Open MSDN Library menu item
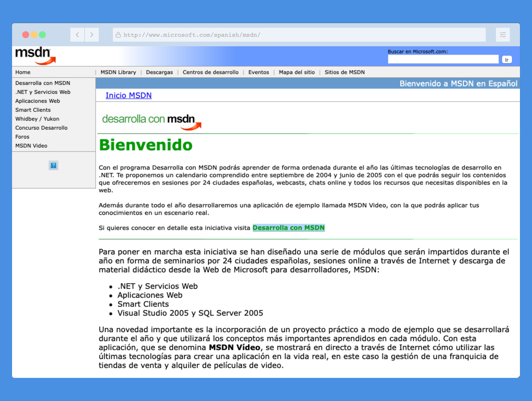The image size is (532, 401). click(x=118, y=72)
